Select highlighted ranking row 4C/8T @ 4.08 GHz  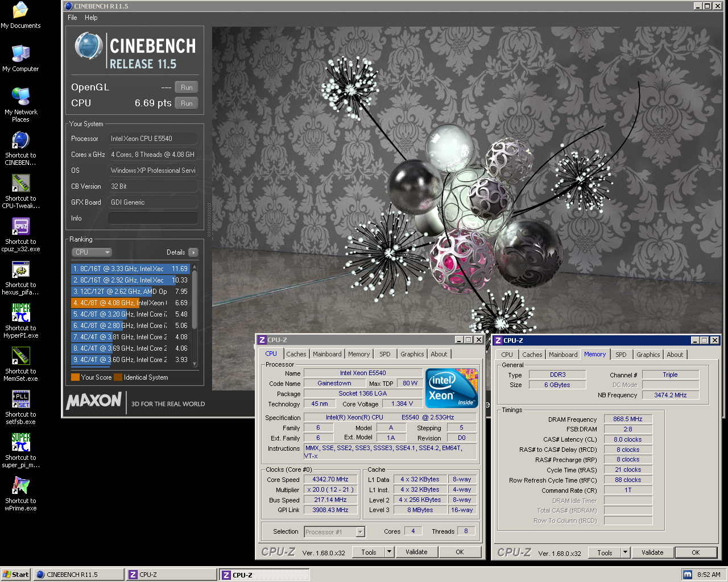[x=130, y=303]
